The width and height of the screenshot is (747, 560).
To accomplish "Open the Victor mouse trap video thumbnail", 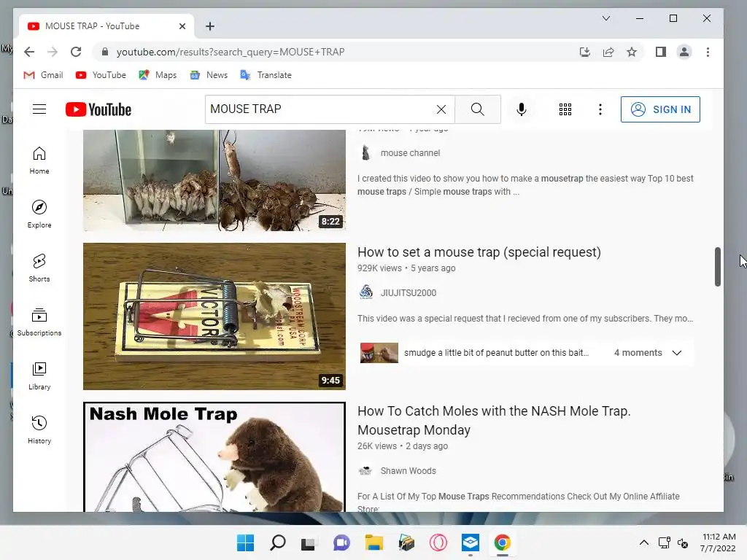I will pos(214,316).
